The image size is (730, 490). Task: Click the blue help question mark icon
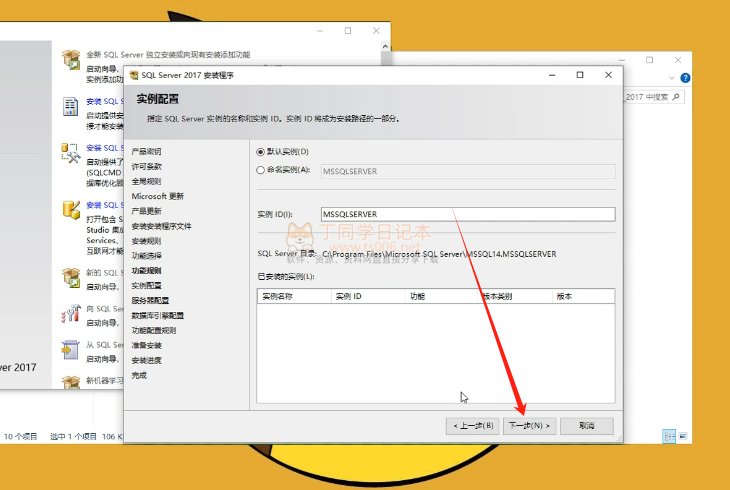(x=684, y=78)
